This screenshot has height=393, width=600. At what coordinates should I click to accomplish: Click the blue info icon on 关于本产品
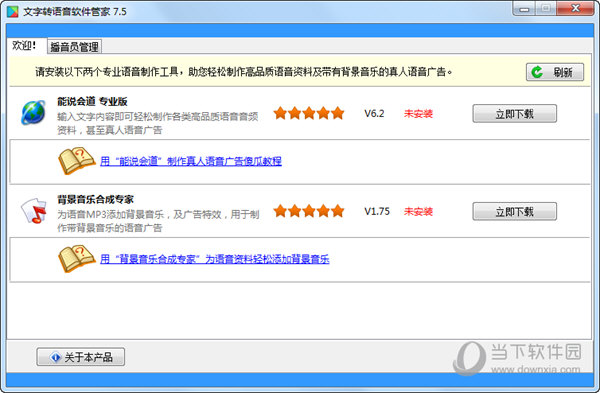55,357
